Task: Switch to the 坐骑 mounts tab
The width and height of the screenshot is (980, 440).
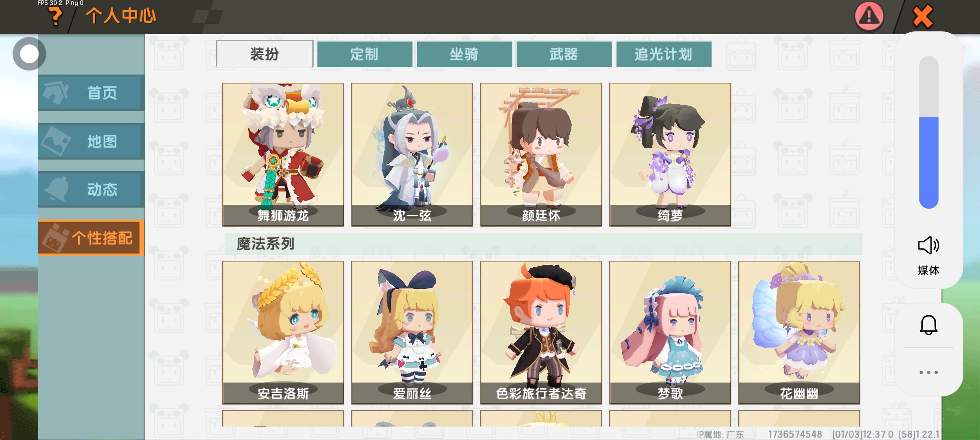Action: [464, 54]
